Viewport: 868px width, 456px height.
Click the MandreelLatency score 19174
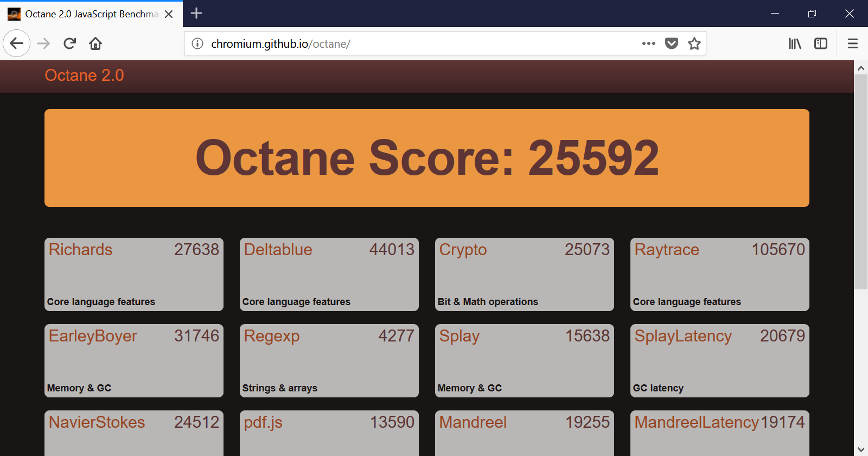[x=782, y=422]
